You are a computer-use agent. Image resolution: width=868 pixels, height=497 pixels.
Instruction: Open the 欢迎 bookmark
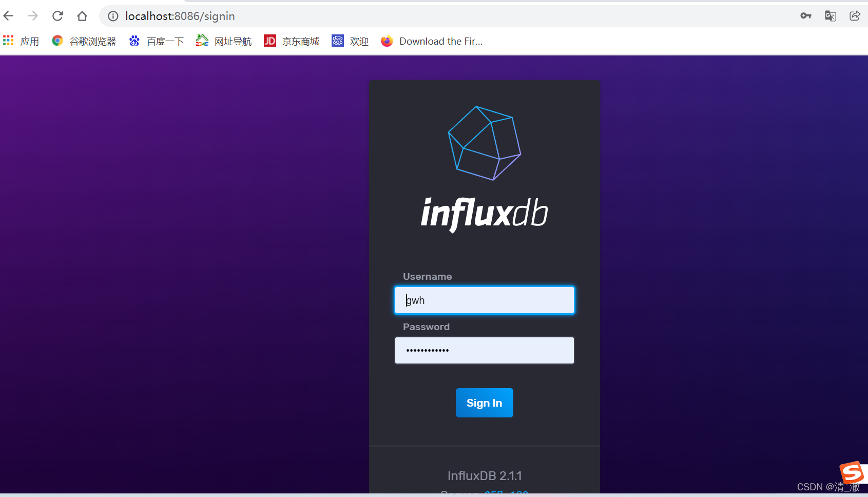[x=351, y=41]
